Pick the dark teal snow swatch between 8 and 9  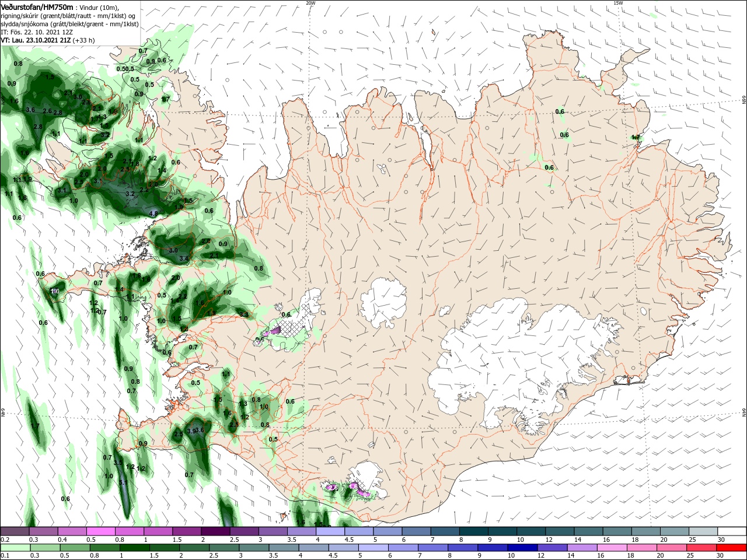click(473, 531)
